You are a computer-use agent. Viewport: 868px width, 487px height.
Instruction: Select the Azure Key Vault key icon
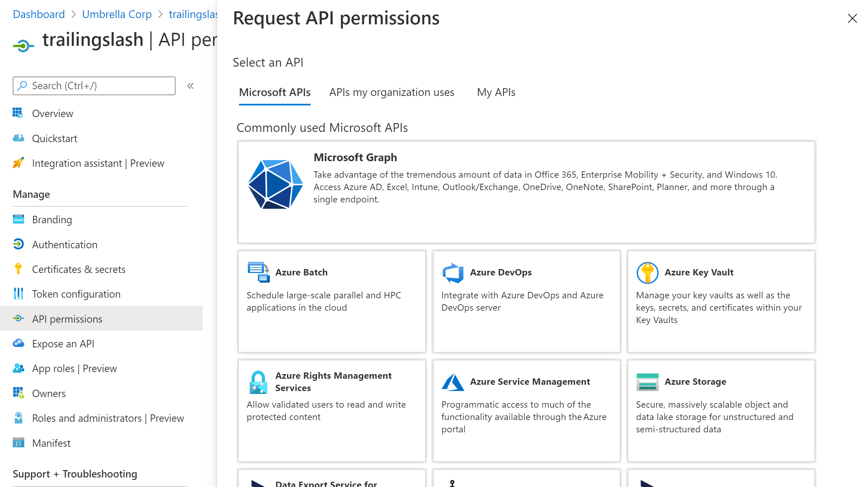(647, 272)
